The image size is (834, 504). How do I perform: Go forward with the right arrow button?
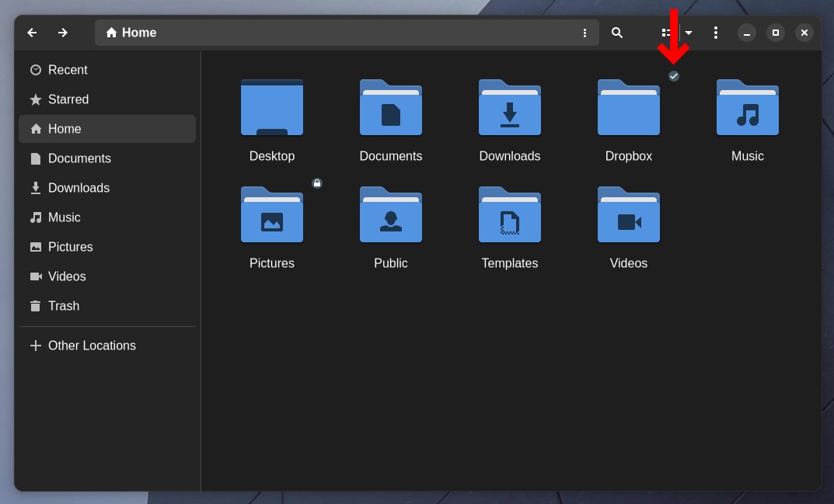[x=63, y=33]
